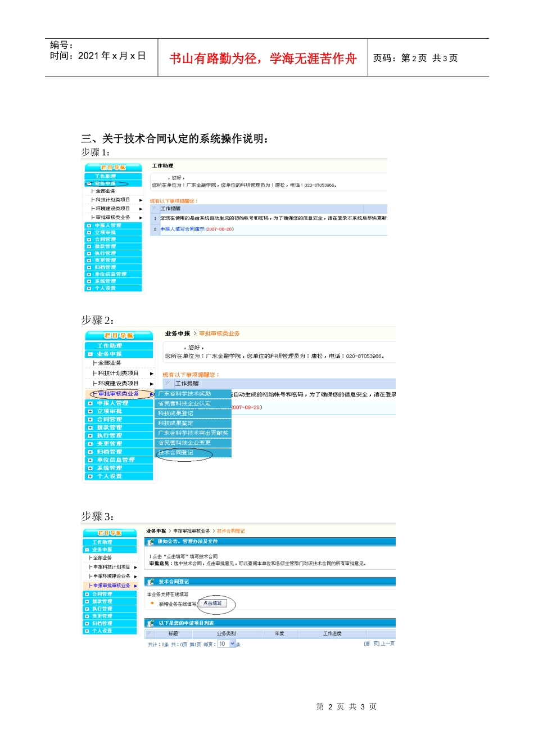Click the 技术合同登记 breadcrumb in step 3
534x756 pixels.
[x=231, y=531]
